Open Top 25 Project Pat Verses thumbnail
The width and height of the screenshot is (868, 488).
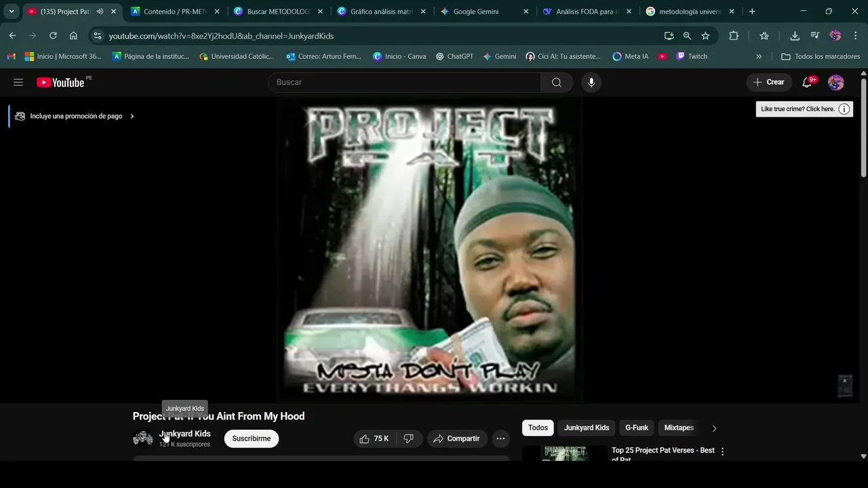[565, 453]
